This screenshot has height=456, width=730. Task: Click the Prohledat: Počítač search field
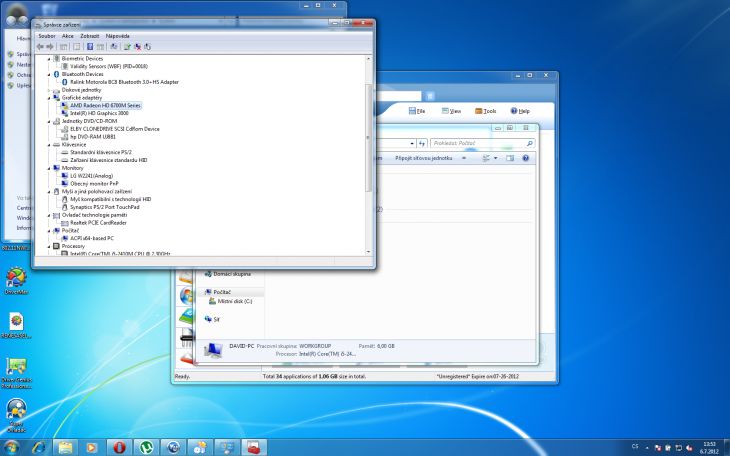tap(482, 143)
